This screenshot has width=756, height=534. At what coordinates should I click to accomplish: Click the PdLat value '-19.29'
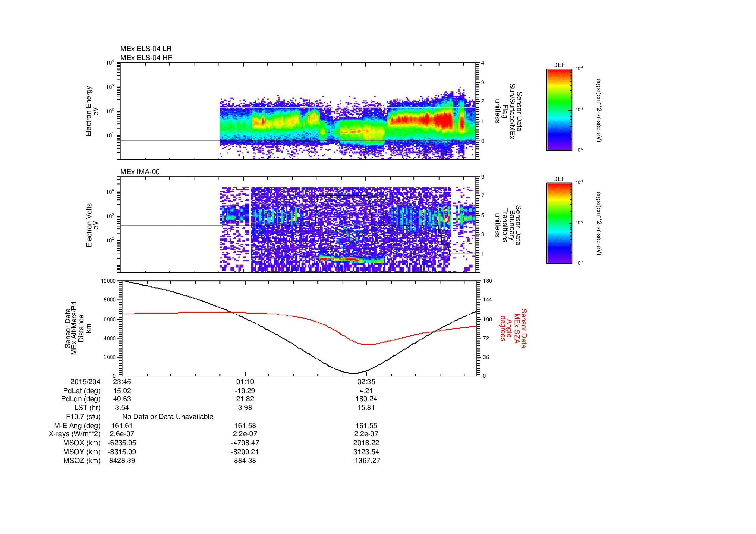click(245, 391)
